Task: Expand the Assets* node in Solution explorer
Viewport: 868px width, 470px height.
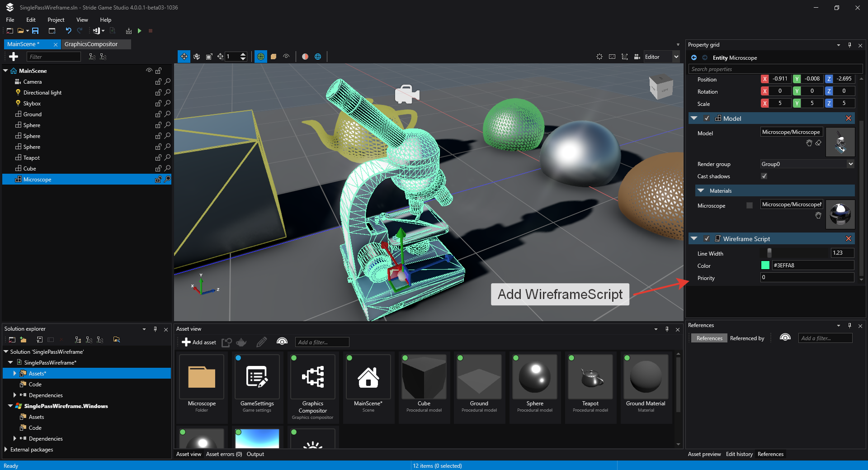Action: [14, 374]
